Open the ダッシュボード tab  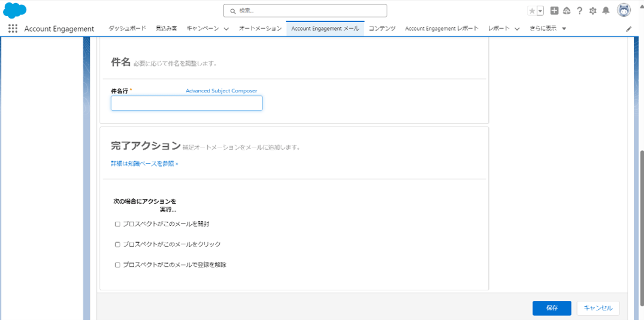coord(128,28)
